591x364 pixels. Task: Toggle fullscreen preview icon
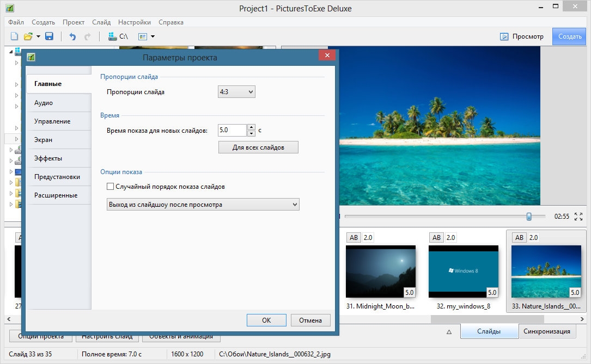(x=578, y=217)
